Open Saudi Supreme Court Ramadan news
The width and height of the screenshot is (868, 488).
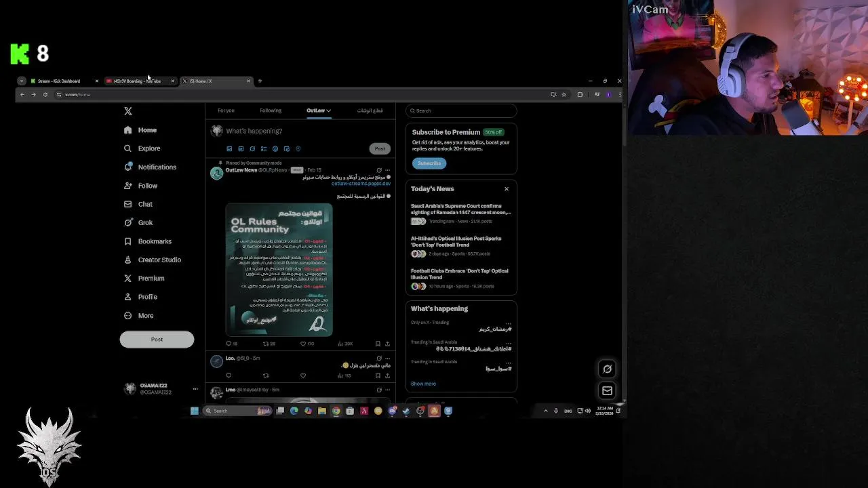tap(461, 213)
